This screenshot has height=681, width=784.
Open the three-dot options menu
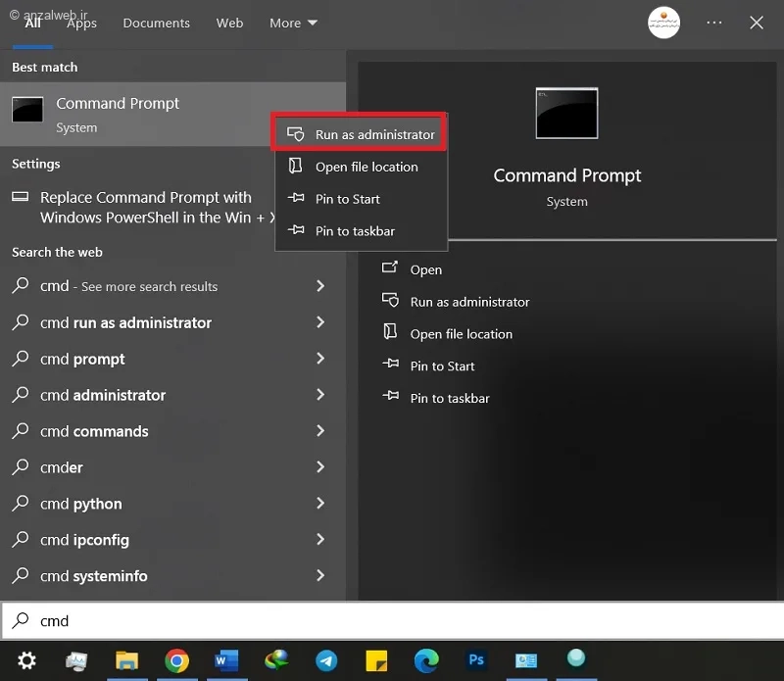pyautogui.click(x=714, y=23)
